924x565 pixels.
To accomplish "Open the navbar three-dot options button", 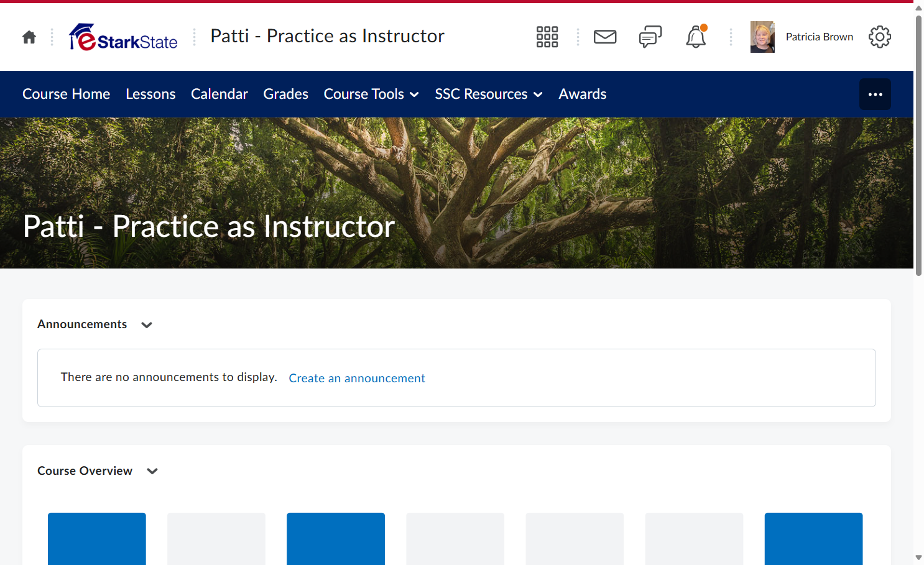I will point(875,94).
